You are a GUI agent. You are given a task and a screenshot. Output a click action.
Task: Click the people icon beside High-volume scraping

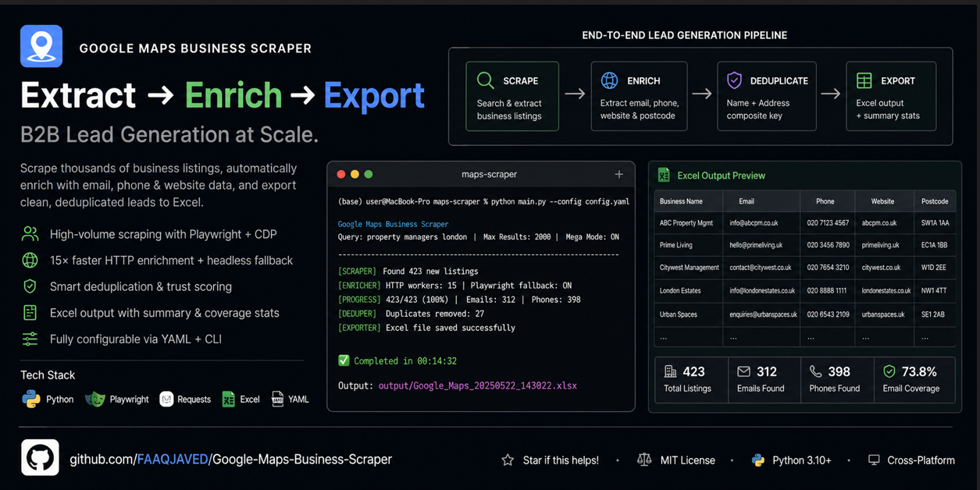click(30, 234)
